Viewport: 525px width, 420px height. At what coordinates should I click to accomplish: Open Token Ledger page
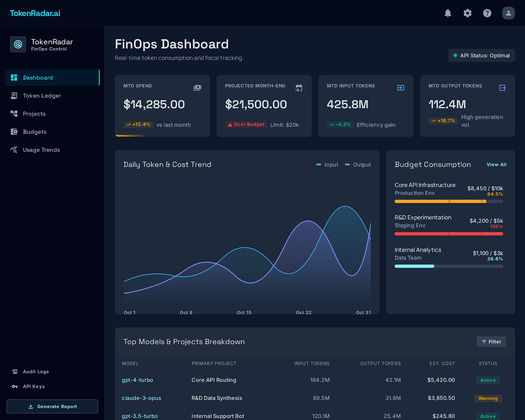tap(52, 95)
